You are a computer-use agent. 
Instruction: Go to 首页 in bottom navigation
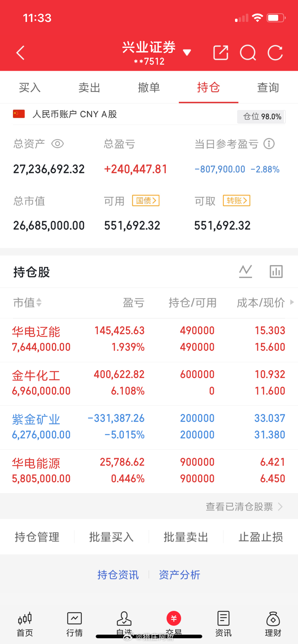[x=25, y=624]
